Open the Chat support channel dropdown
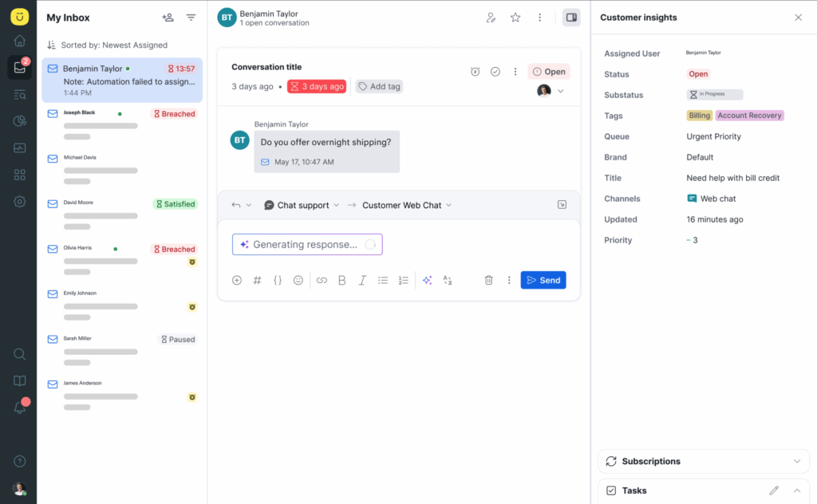Screen dimensions: 817x504 tap(301, 205)
